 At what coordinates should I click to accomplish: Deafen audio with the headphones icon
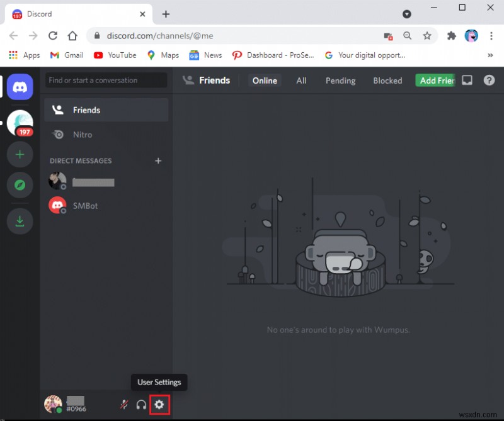pos(141,405)
